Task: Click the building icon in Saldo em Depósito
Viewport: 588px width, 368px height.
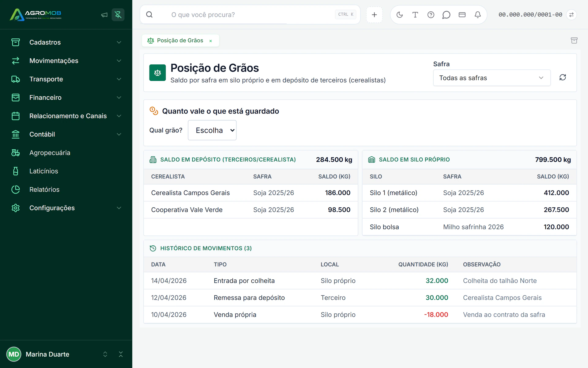Action: [x=153, y=159]
